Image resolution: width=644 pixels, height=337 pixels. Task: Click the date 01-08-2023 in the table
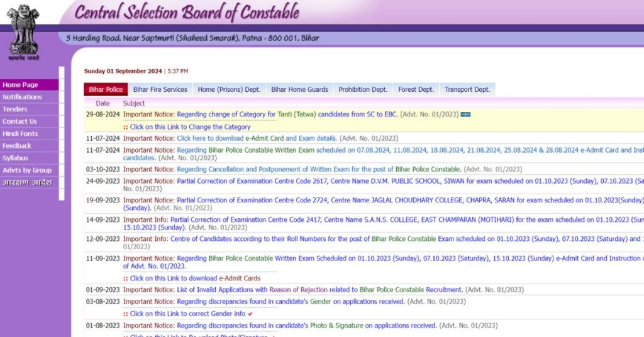tap(103, 326)
